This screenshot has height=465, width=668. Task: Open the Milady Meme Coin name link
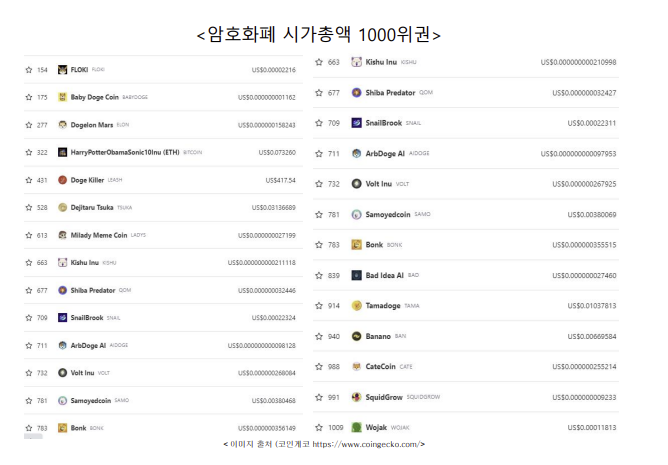99,235
